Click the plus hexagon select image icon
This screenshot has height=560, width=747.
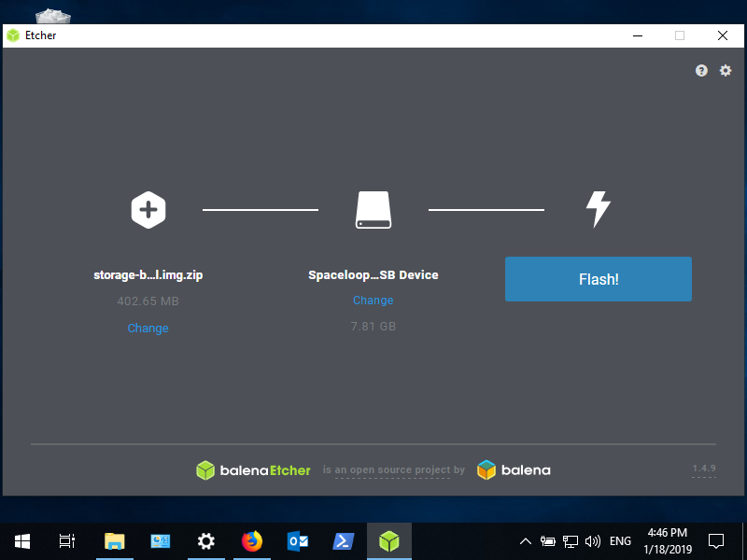pos(148,210)
